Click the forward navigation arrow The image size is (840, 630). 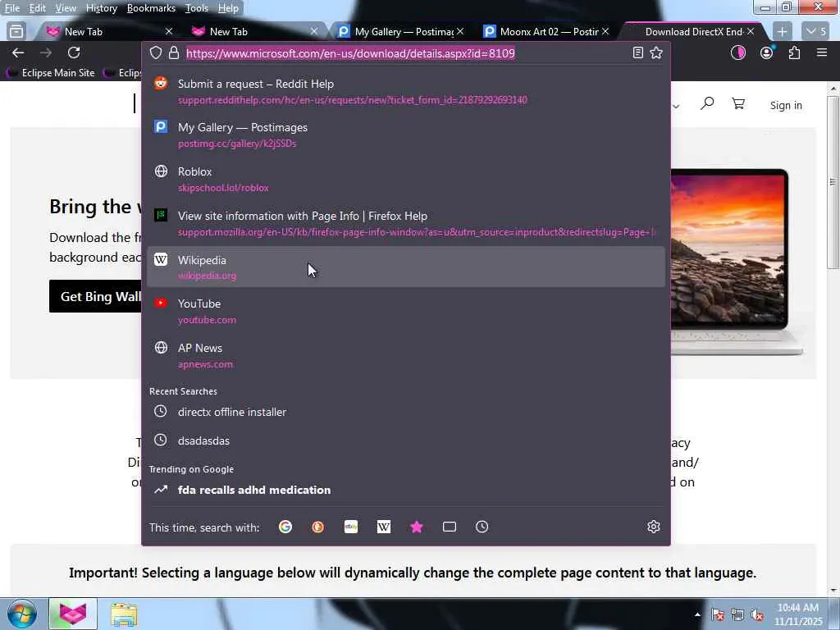point(46,52)
